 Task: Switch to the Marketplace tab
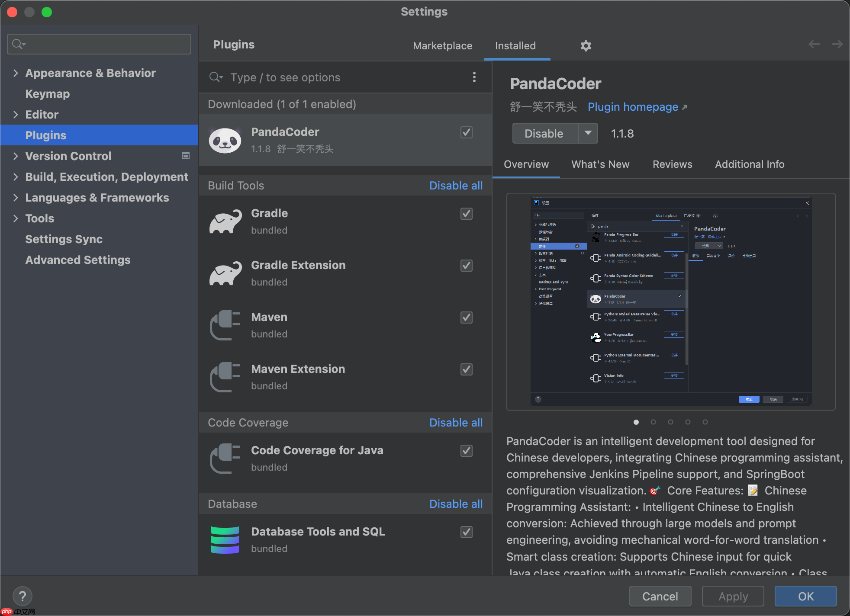(x=442, y=46)
